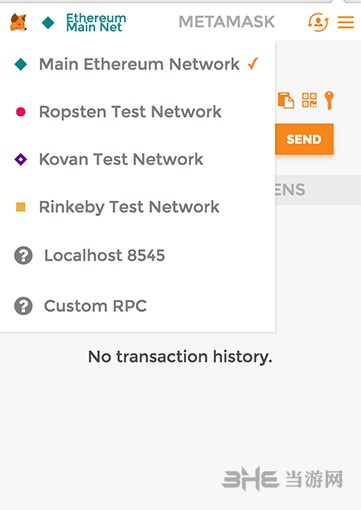Viewport: 361px width, 510px height.
Task: Click the purple diamond Kovan icon
Action: (21, 159)
